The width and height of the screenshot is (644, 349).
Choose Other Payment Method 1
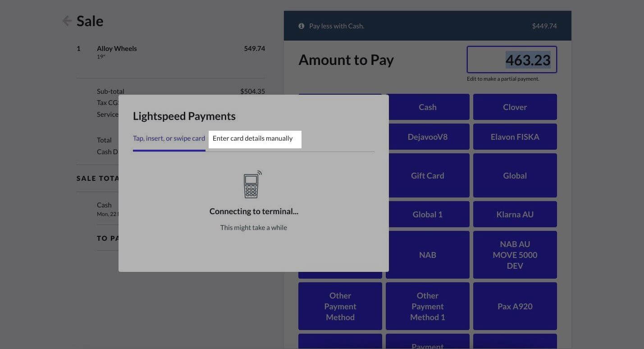click(427, 306)
